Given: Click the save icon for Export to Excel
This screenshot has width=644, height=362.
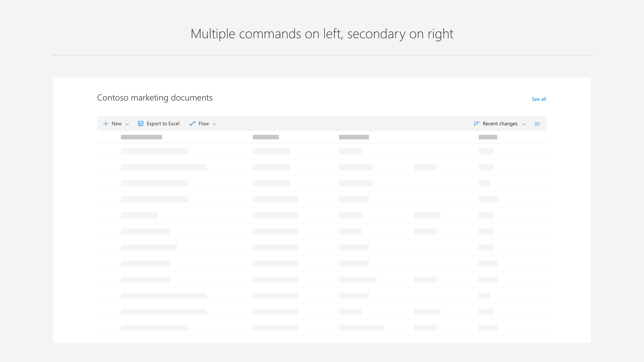Looking at the screenshot, I should [x=141, y=124].
